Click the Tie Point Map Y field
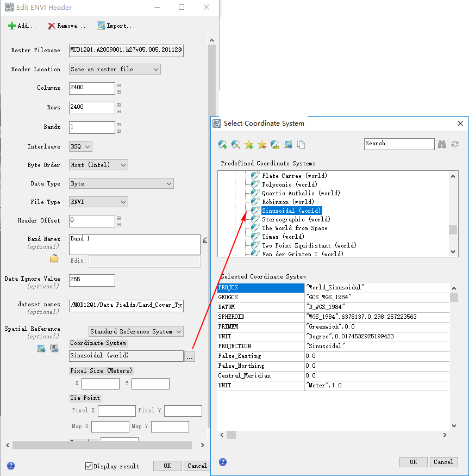 coord(170,426)
